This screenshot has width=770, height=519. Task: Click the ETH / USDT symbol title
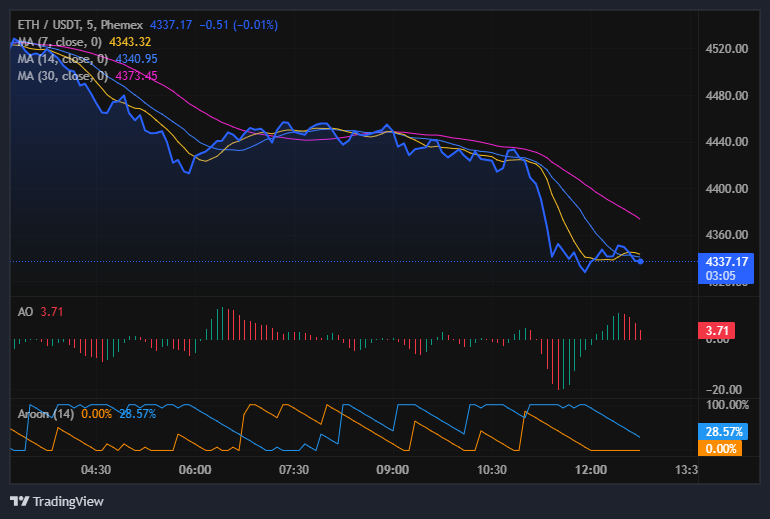pos(49,24)
